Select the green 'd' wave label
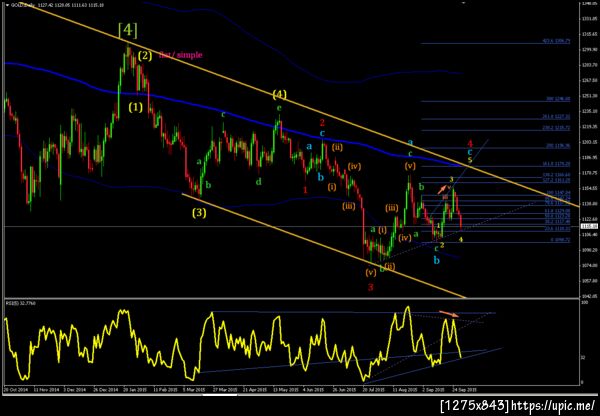Image resolution: width=600 pixels, height=416 pixels. pos(259,181)
